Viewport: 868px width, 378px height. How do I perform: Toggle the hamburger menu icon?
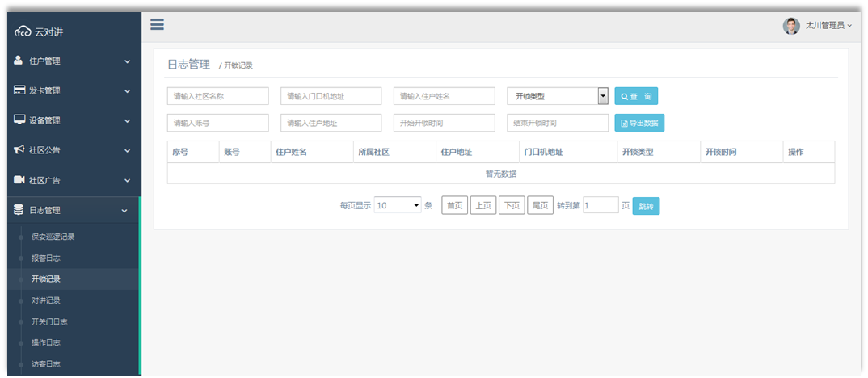tap(158, 24)
